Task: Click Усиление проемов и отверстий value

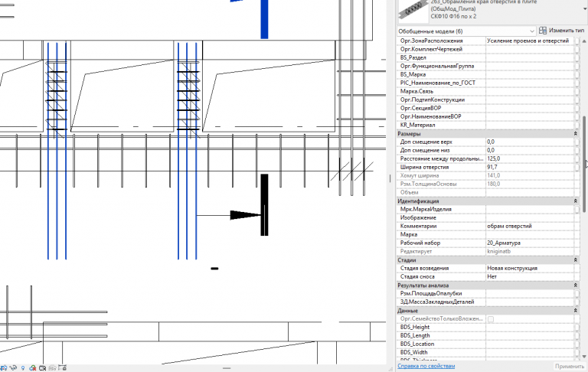Action: tap(530, 41)
